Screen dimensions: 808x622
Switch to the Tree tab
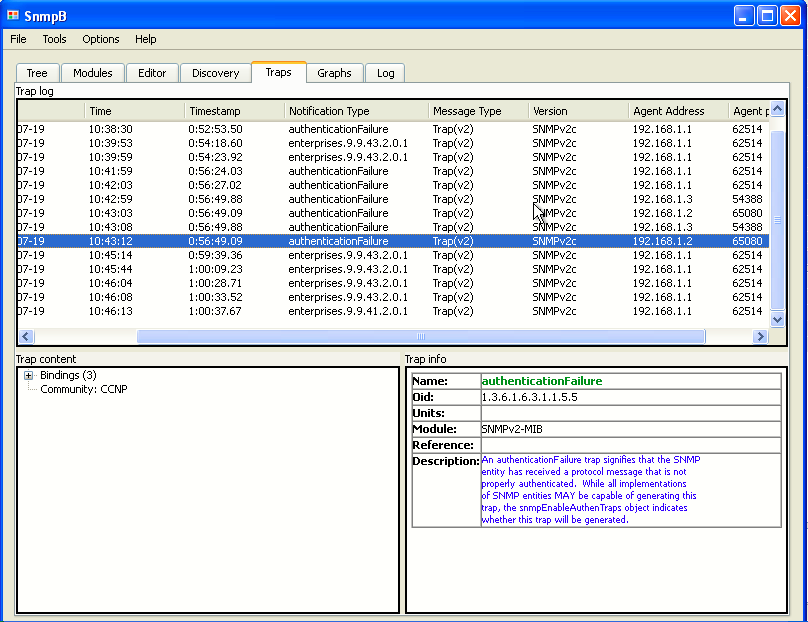(x=37, y=73)
